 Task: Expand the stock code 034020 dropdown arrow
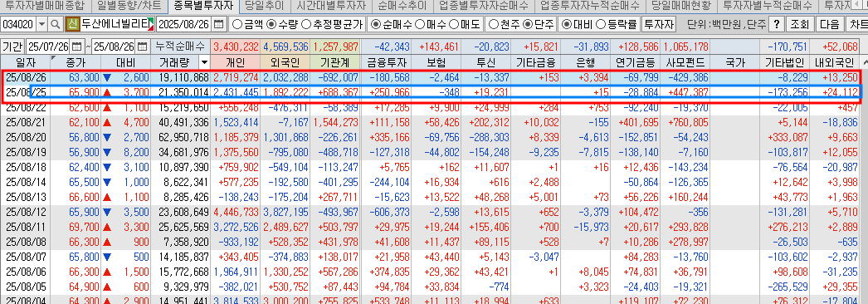pos(41,24)
